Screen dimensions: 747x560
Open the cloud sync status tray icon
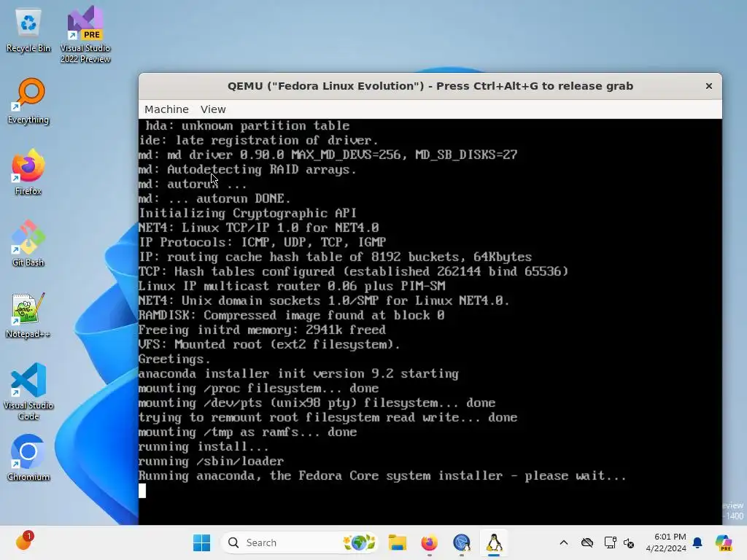click(x=587, y=542)
